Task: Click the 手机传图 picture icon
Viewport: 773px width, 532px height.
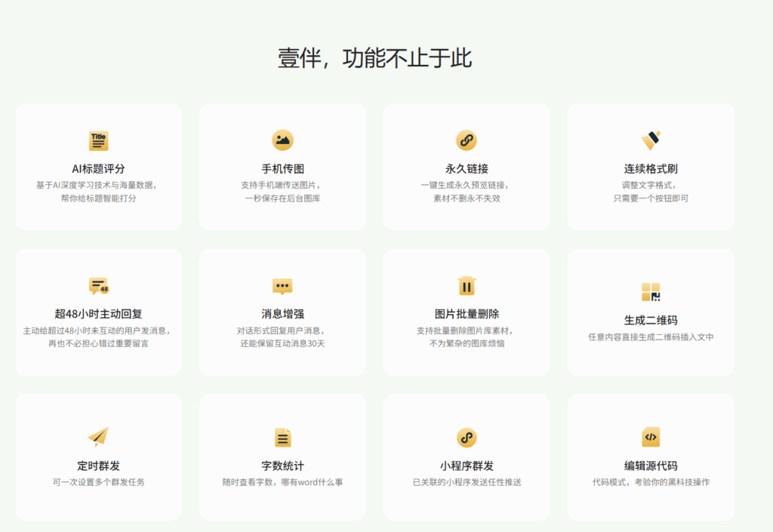Action: 282,140
